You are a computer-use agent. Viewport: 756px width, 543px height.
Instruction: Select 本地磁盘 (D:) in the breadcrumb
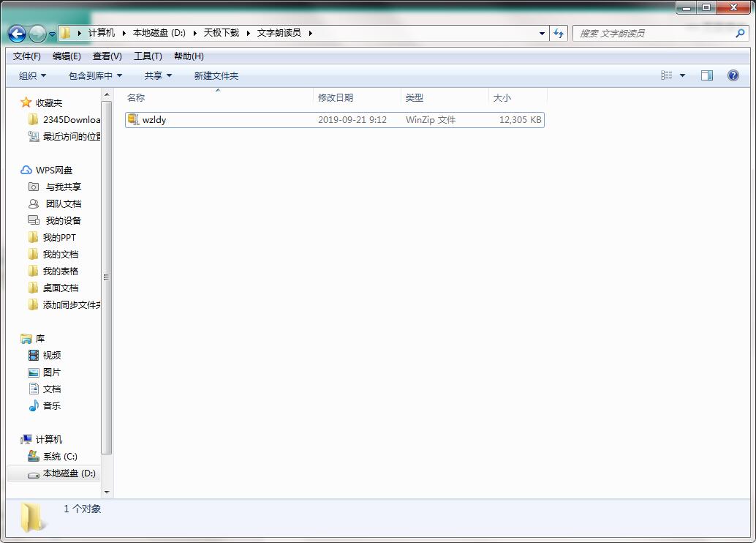[159, 33]
